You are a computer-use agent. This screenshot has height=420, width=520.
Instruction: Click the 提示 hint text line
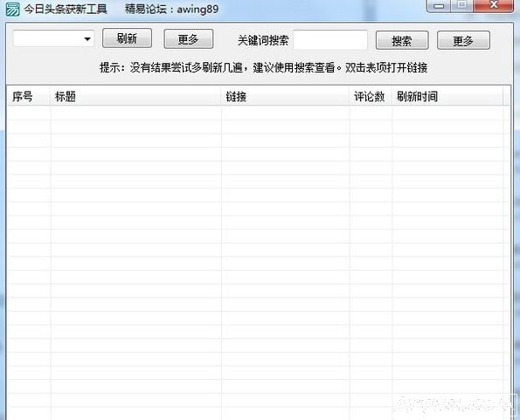click(x=263, y=67)
